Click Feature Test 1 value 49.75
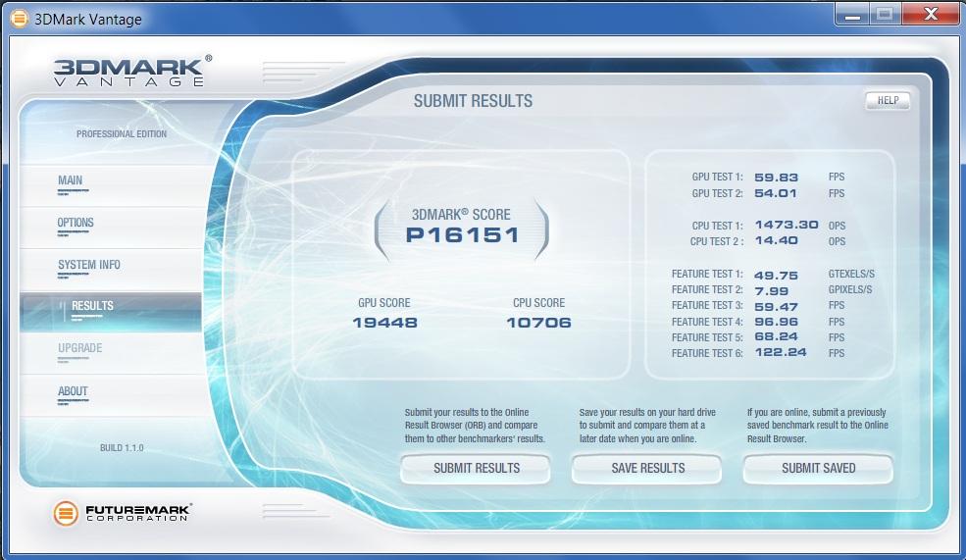Screen dimensions: 966x560 [777, 276]
